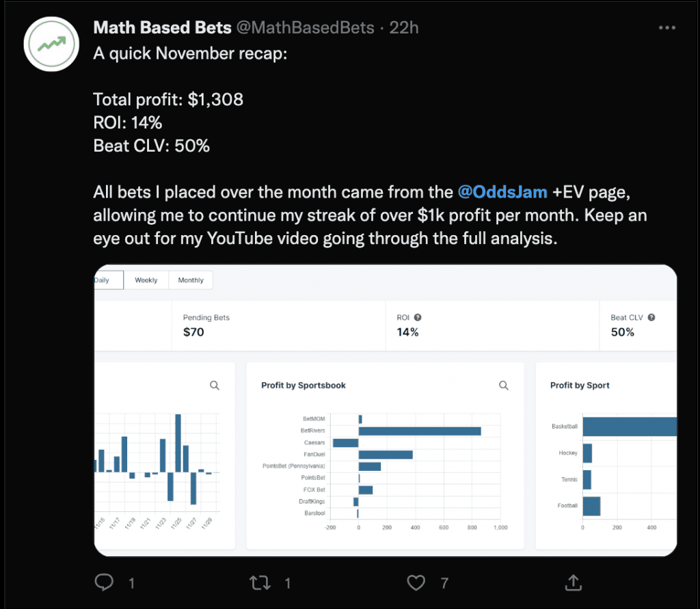Click the BetRivers profit bar
This screenshot has height=609, width=700.
(x=420, y=431)
